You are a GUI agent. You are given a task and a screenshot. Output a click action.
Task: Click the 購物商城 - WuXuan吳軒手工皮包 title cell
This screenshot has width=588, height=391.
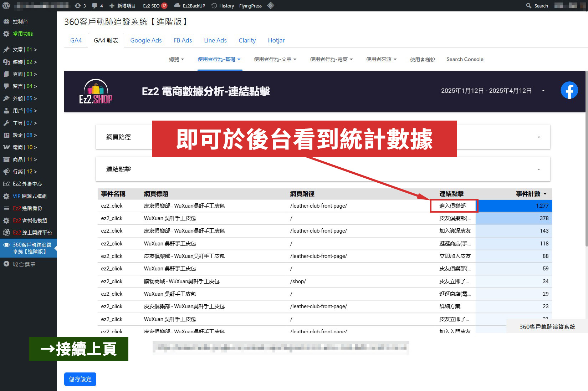(181, 281)
